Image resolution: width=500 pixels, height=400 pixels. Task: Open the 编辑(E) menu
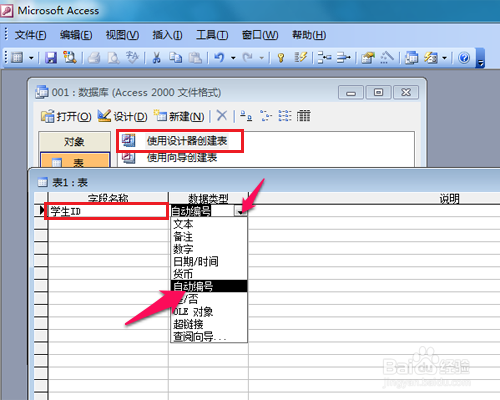coord(76,35)
